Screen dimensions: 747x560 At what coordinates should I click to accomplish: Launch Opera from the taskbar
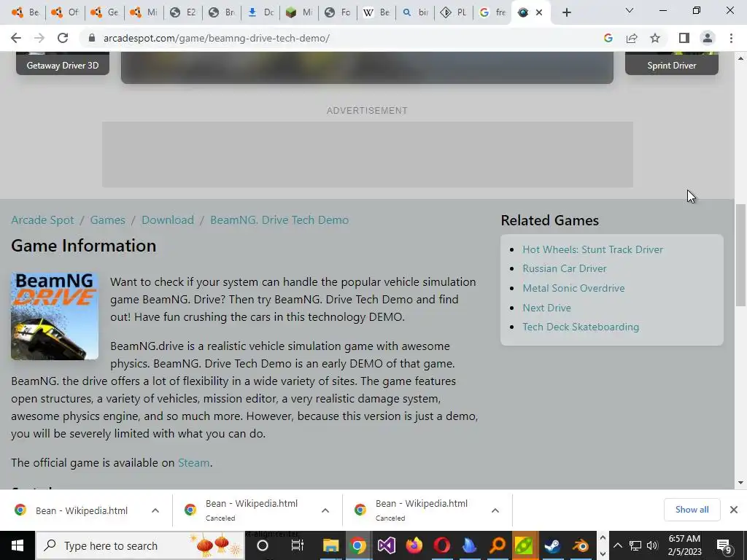pos(441,545)
